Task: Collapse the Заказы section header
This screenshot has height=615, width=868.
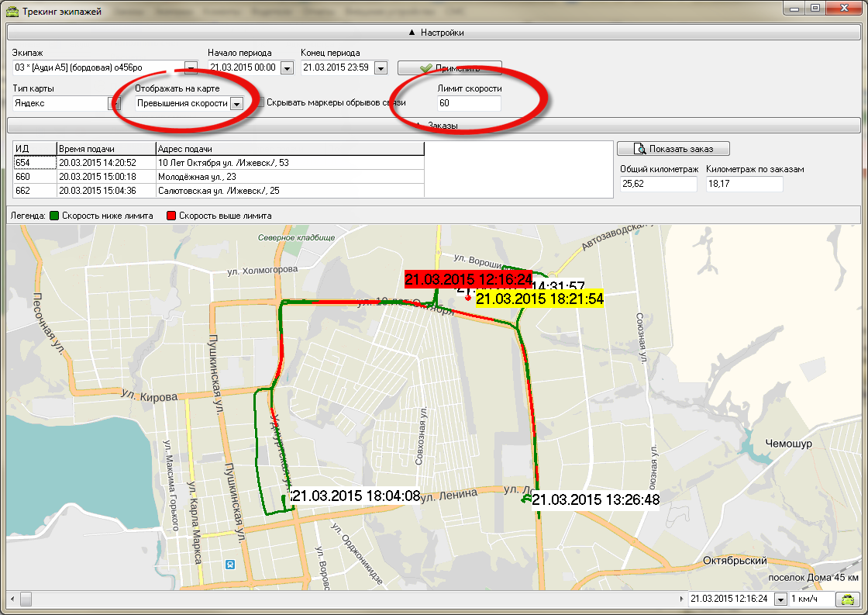Action: pyautogui.click(x=434, y=126)
